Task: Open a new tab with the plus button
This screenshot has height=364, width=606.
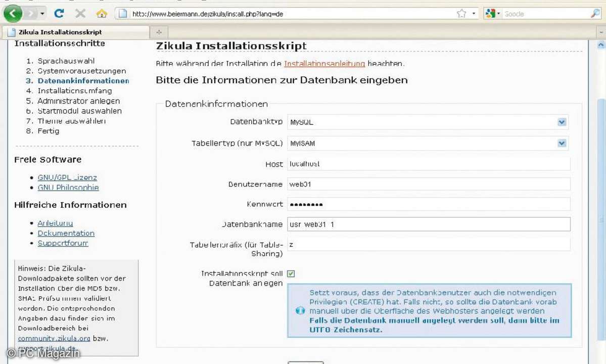Action: (159, 32)
